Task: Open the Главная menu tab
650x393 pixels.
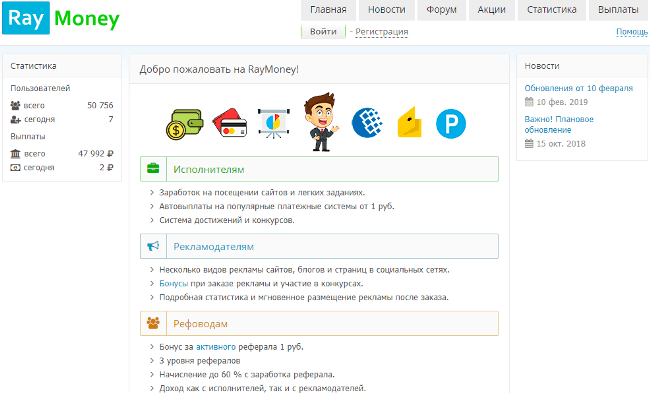Action: pyautogui.click(x=328, y=10)
